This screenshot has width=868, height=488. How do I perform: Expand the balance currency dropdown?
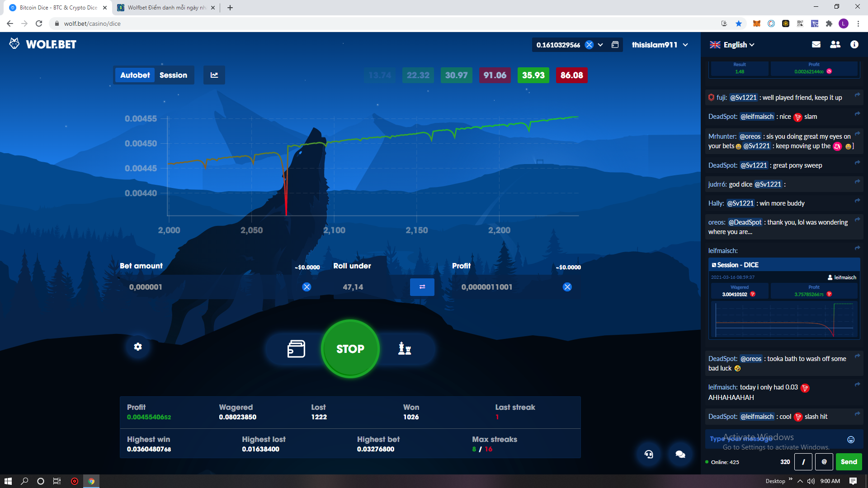click(x=600, y=45)
